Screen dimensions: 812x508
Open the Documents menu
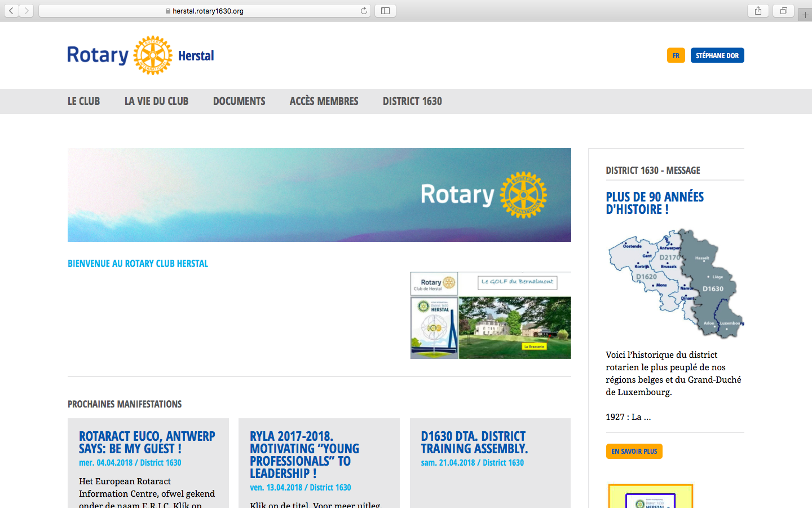click(x=239, y=101)
